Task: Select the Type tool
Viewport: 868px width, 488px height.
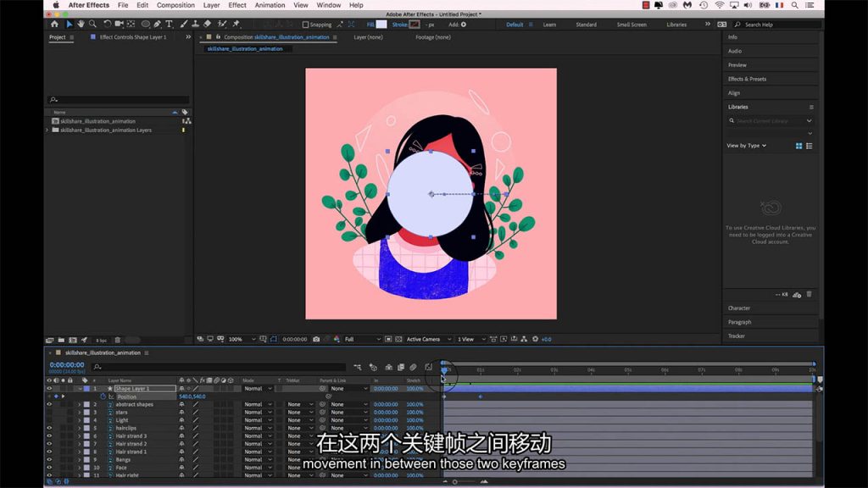Action: tap(169, 25)
